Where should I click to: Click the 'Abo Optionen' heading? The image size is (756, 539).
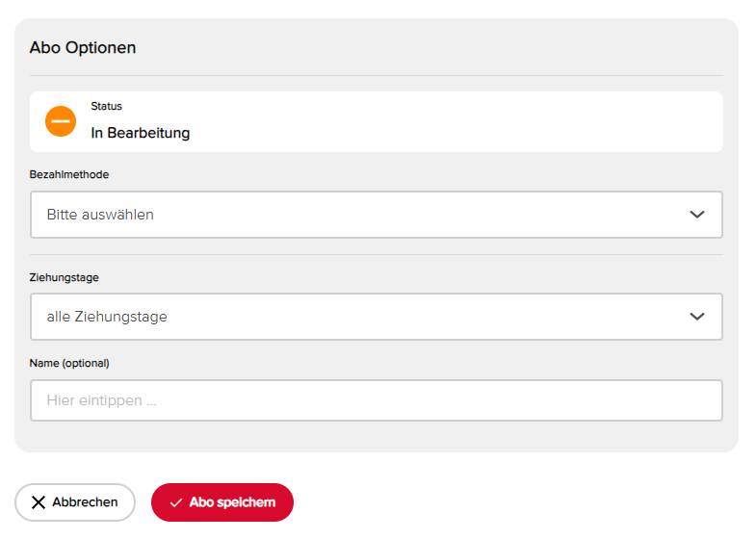[83, 48]
